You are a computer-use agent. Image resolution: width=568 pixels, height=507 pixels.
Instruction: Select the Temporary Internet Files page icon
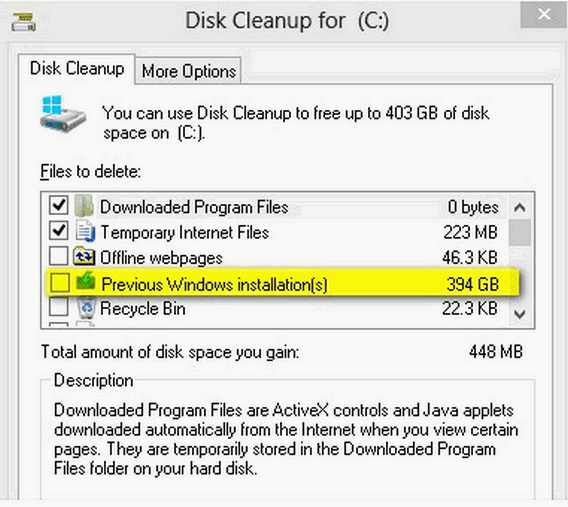85,232
